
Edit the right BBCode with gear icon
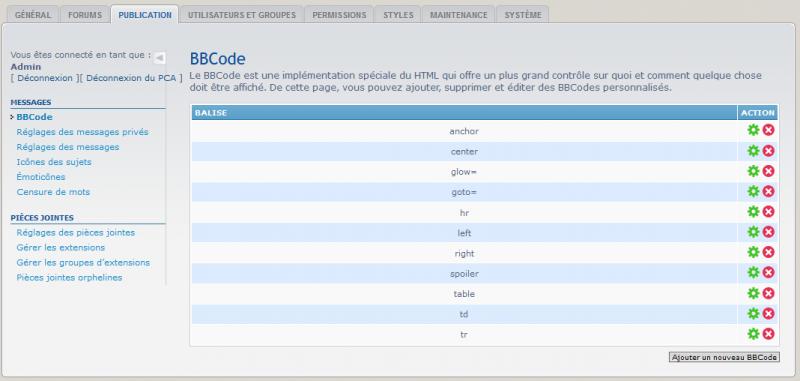(753, 252)
